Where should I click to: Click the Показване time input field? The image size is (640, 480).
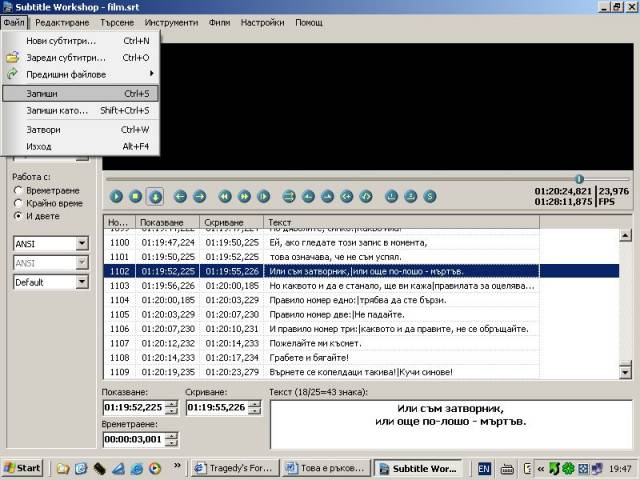[135, 407]
